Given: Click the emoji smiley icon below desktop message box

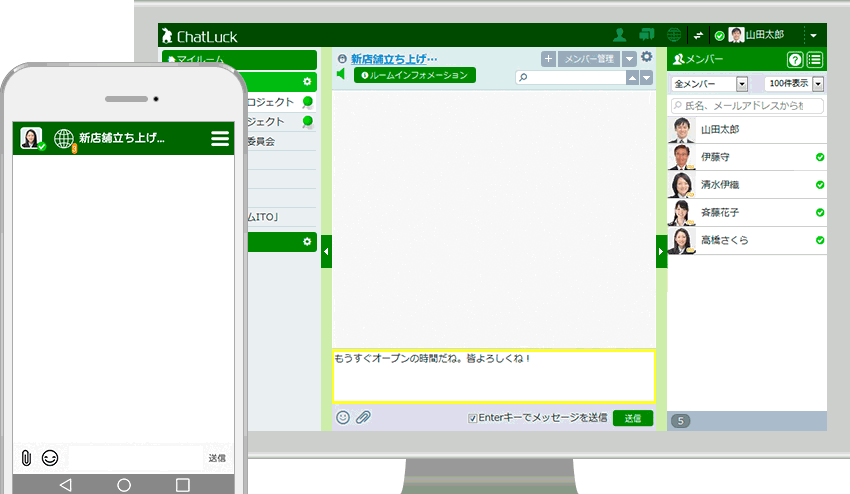Looking at the screenshot, I should tap(343, 418).
